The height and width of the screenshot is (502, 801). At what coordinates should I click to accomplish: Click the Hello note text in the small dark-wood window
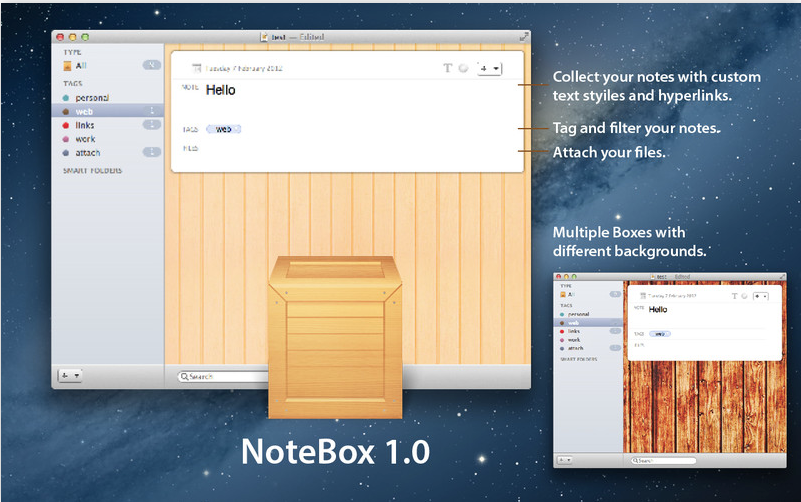pos(658,309)
